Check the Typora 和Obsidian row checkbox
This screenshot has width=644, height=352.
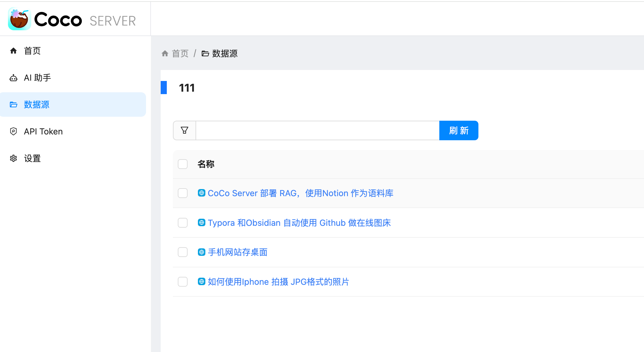[182, 223]
